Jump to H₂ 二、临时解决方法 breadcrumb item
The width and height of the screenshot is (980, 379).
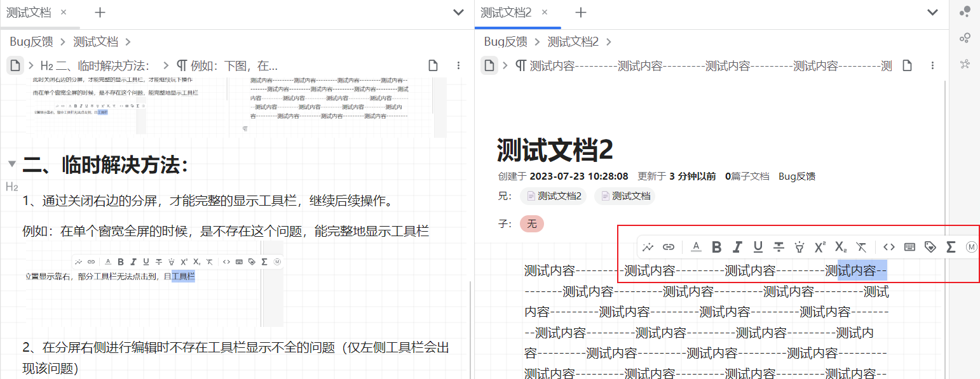pos(95,65)
